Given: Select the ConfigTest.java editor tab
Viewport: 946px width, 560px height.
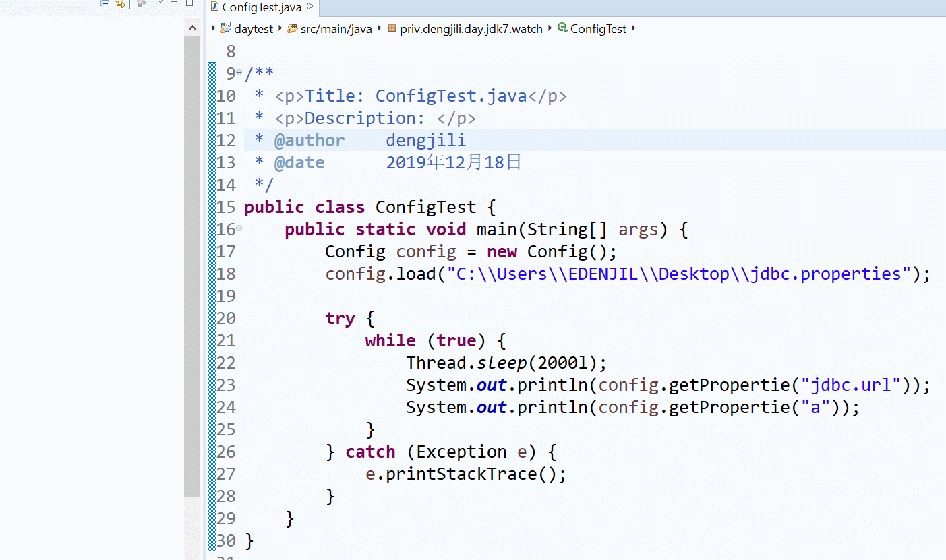Looking at the screenshot, I should pos(263,7).
